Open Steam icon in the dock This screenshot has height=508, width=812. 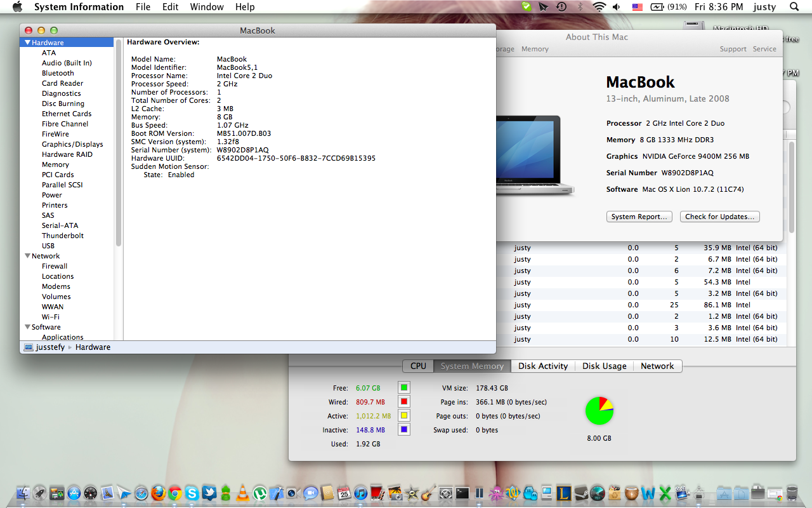[580, 493]
